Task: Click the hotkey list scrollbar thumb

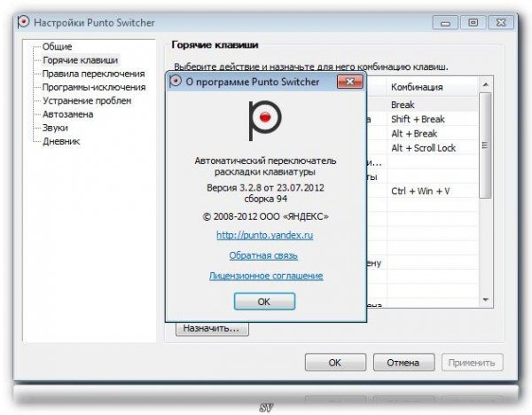Action: (x=486, y=145)
